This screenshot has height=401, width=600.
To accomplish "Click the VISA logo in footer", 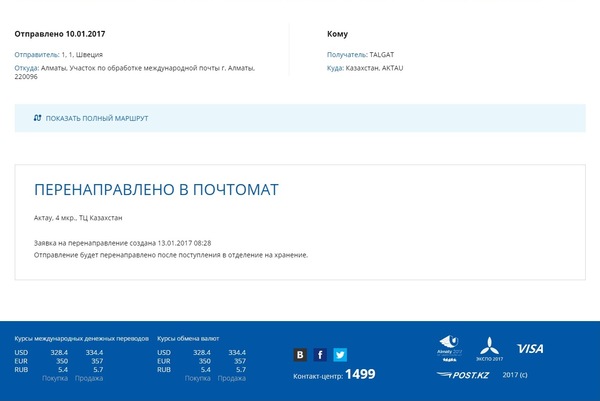I will point(530,348).
